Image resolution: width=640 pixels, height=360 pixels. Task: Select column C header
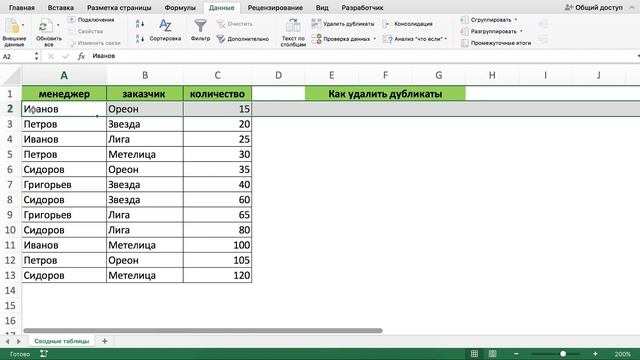[x=218, y=75]
